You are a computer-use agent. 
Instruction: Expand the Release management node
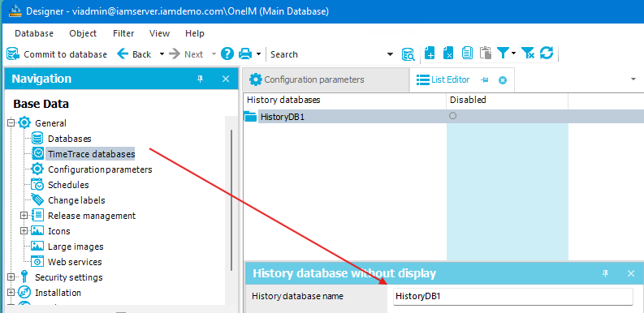[x=24, y=215]
